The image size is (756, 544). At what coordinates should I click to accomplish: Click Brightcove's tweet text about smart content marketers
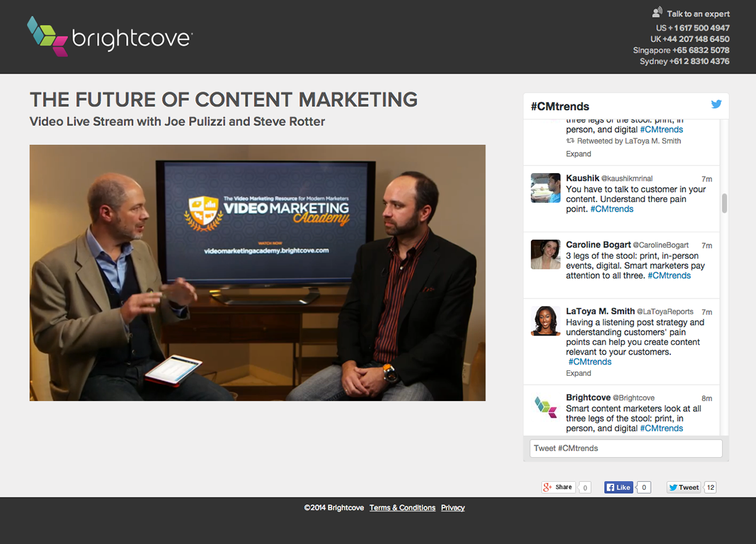tap(633, 418)
